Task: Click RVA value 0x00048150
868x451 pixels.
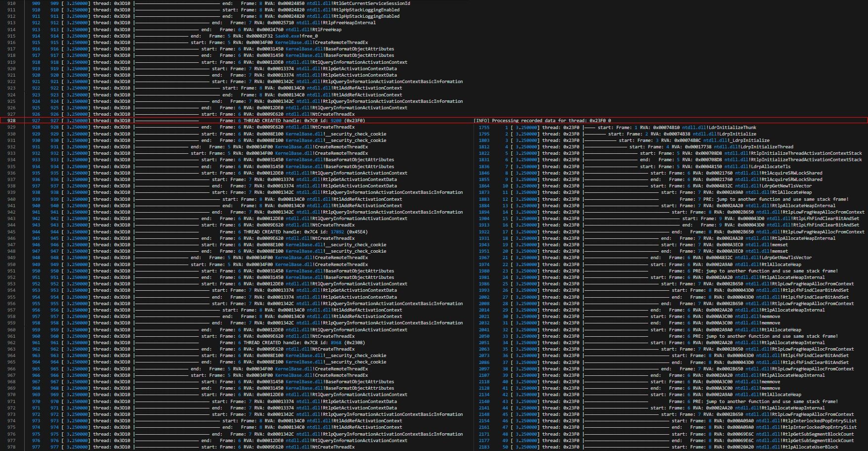Action: click(x=708, y=167)
